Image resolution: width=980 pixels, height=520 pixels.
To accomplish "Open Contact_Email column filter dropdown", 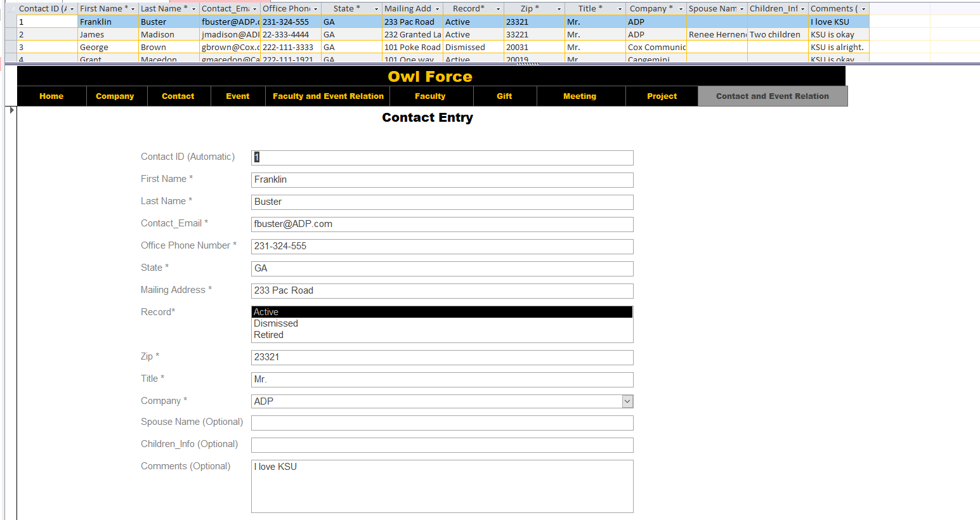I will coord(254,9).
